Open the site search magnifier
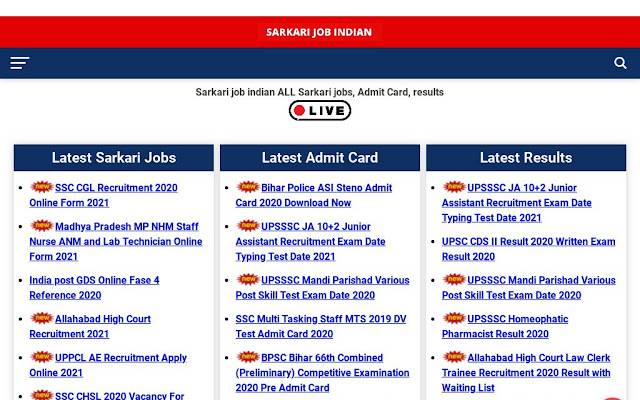 (620, 63)
